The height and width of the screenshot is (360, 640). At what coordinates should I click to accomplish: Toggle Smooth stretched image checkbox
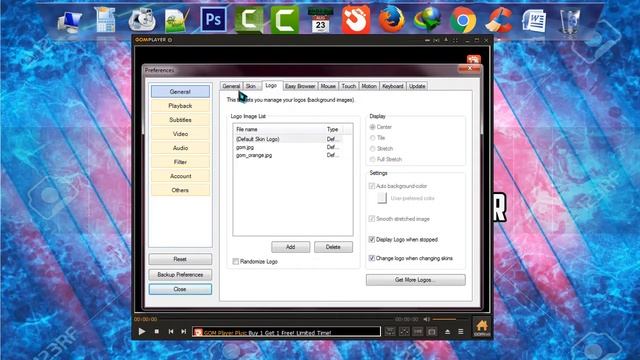click(x=372, y=219)
